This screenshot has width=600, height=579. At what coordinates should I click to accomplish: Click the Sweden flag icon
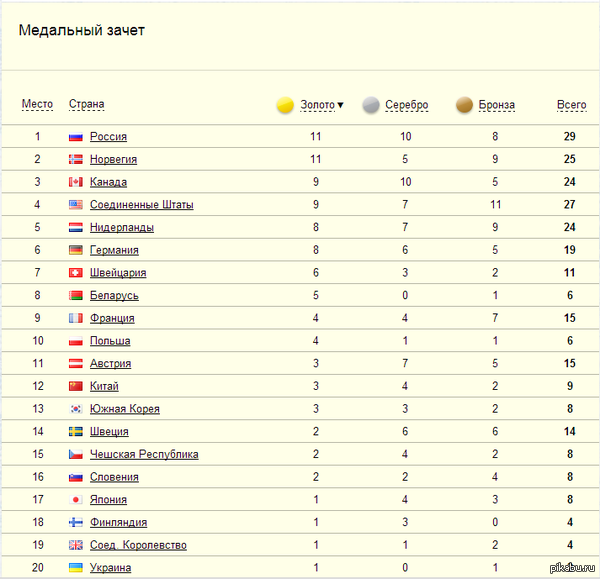click(75, 432)
